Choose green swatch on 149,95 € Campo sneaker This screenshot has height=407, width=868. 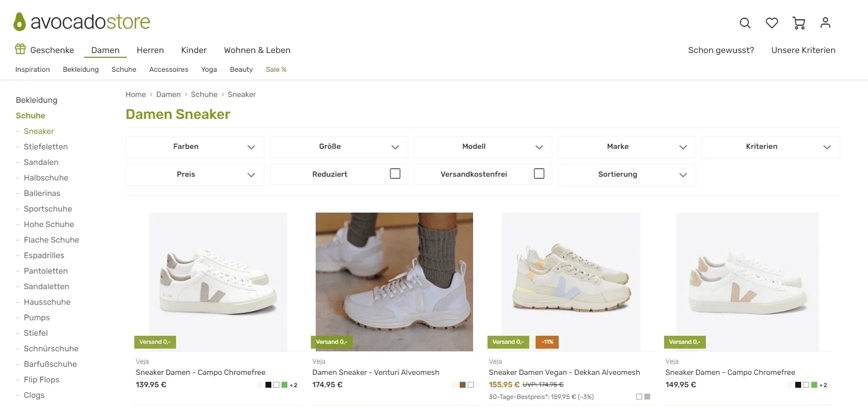814,385
